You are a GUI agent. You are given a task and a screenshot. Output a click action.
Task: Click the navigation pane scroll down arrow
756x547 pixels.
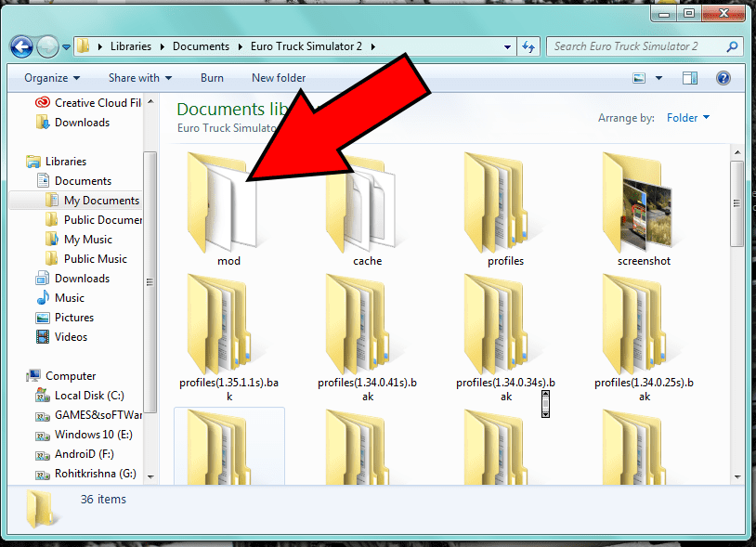coord(150,477)
